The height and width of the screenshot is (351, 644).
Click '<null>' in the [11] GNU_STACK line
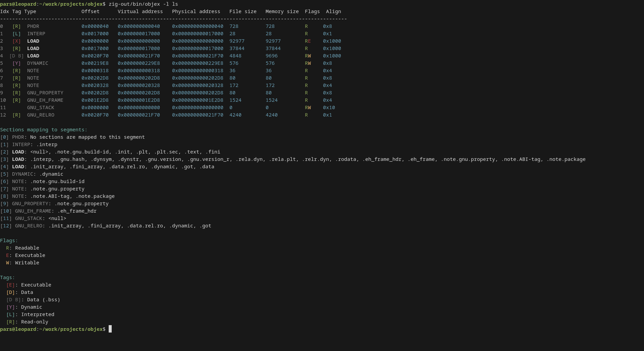point(57,218)
